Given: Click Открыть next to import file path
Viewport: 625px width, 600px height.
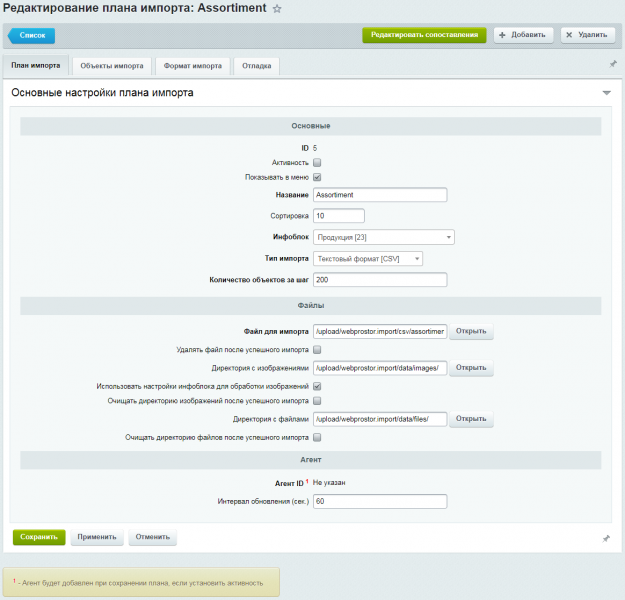Looking at the screenshot, I should click(471, 332).
